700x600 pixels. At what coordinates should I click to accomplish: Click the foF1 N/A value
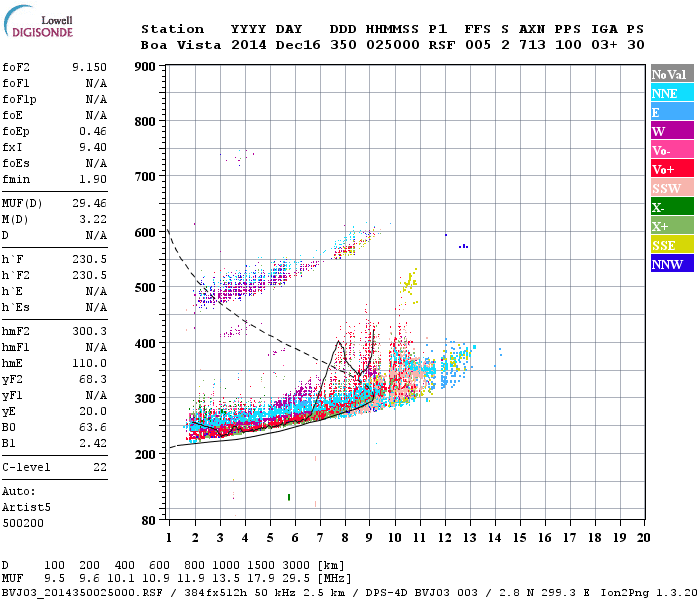coord(96,83)
